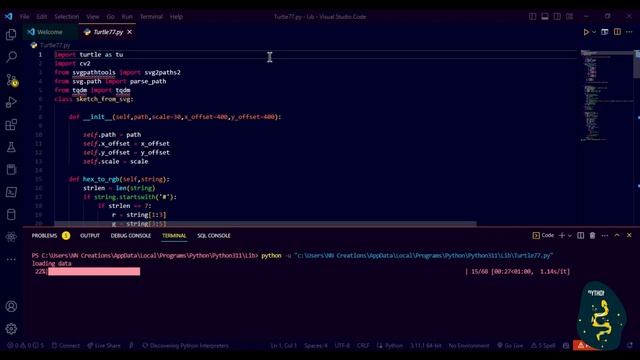Image resolution: width=640 pixels, height=360 pixels.
Task: Open the File menu
Action: [24, 17]
